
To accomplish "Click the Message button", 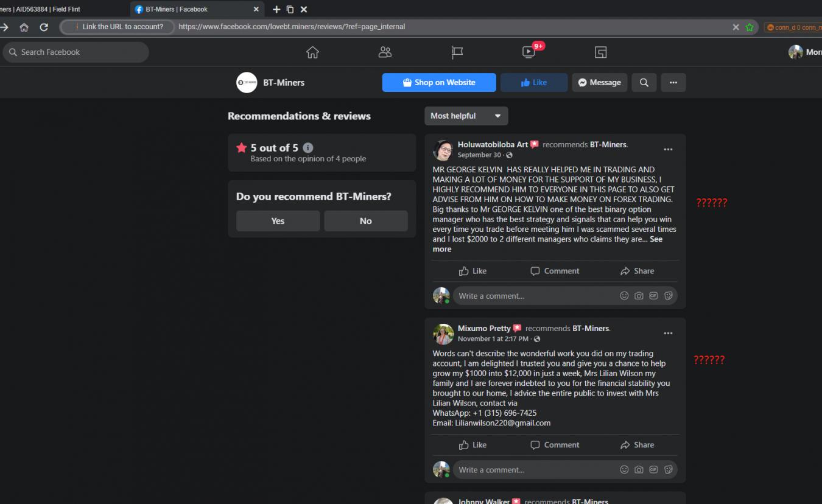I will (x=600, y=83).
